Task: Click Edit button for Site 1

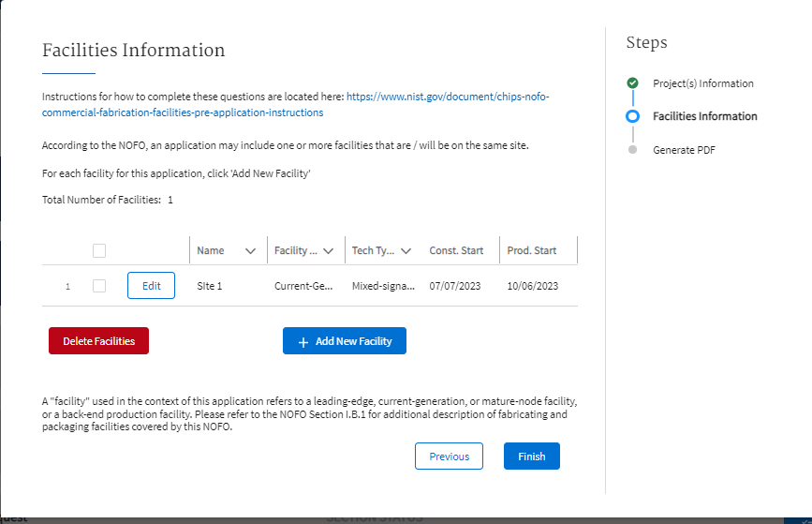Action: pyautogui.click(x=151, y=286)
